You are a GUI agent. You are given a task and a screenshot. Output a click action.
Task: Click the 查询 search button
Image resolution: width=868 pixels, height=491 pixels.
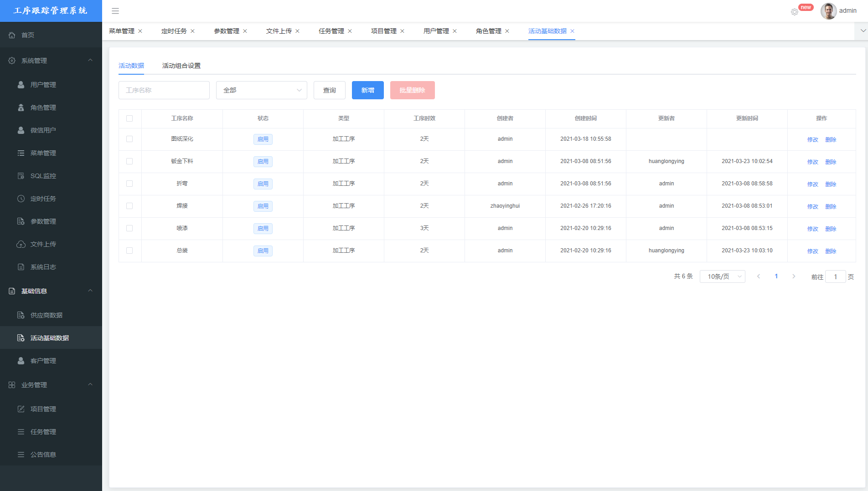point(330,90)
